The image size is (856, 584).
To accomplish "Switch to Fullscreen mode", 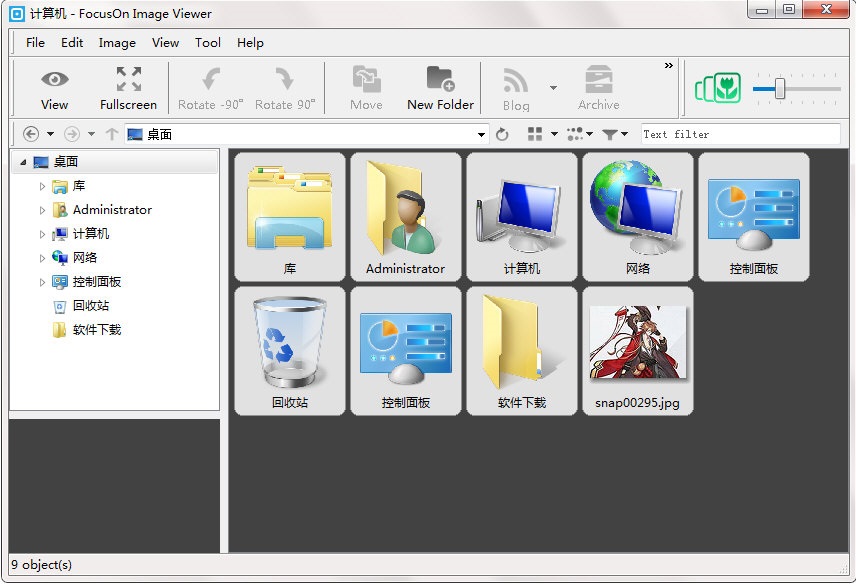I will click(128, 87).
